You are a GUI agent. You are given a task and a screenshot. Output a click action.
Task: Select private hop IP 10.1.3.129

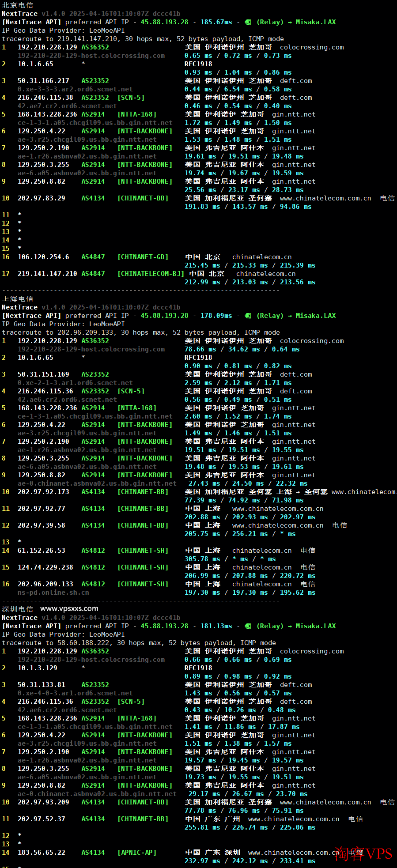click(38, 668)
